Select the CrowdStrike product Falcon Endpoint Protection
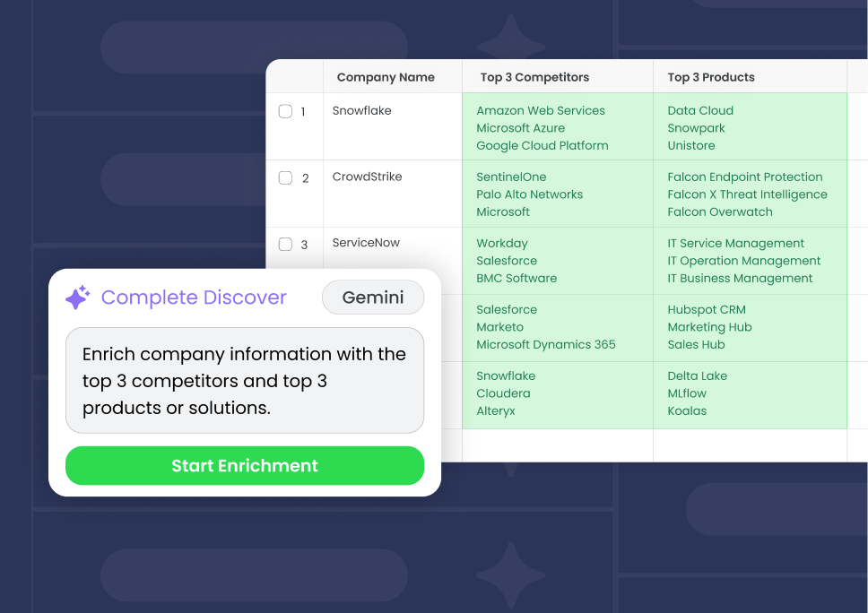Viewport: 868px width, 613px height. (x=745, y=177)
